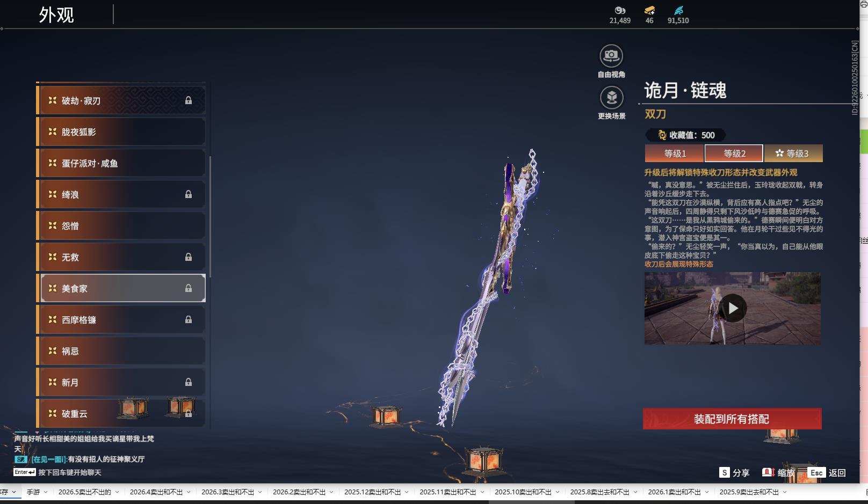This screenshot has height=504, width=868.
Task: Equip to all loadouts (装配到所有搭配)
Action: pos(732,419)
